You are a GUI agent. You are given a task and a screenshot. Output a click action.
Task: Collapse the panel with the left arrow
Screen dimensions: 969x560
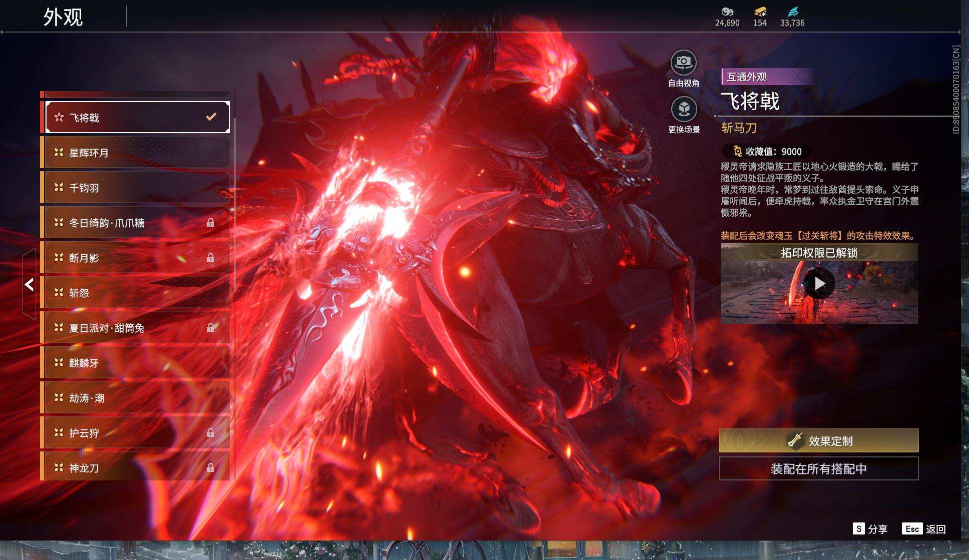29,284
